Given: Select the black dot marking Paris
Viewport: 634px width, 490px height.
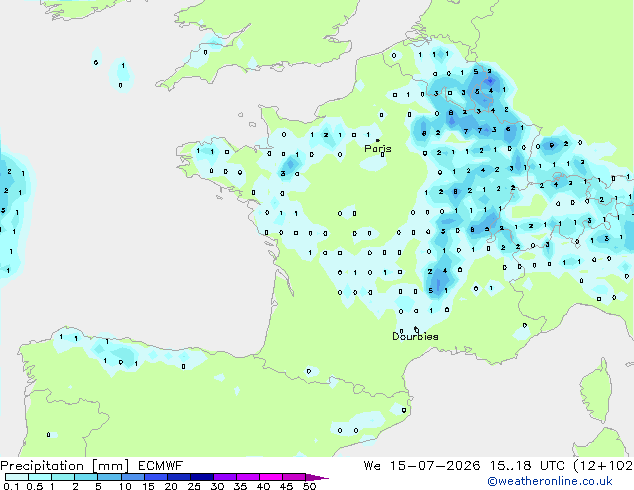Looking at the screenshot, I should (x=378, y=140).
